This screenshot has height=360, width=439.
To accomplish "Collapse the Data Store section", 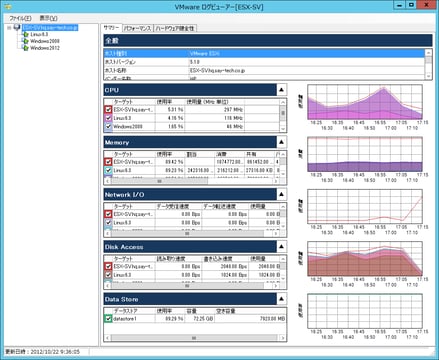I will click(281, 299).
